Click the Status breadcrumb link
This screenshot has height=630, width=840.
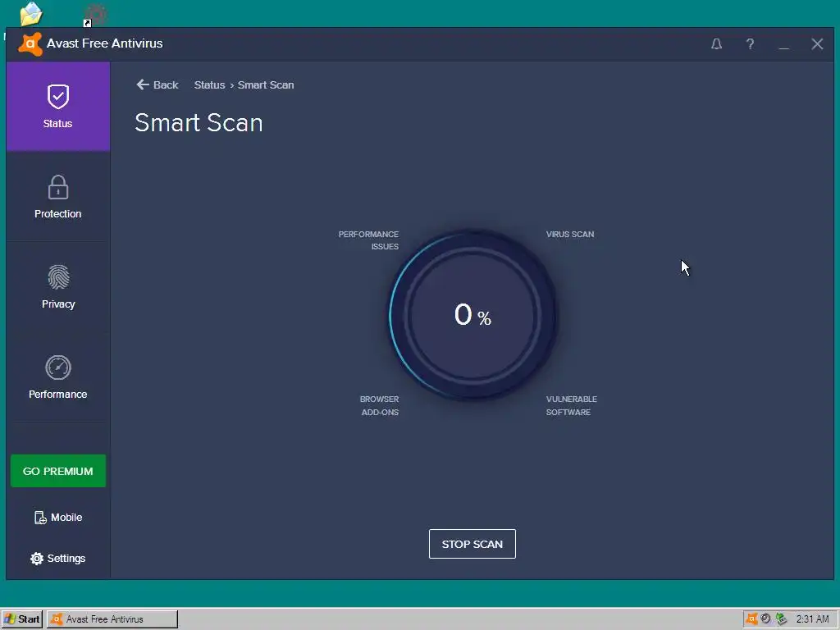tap(209, 84)
